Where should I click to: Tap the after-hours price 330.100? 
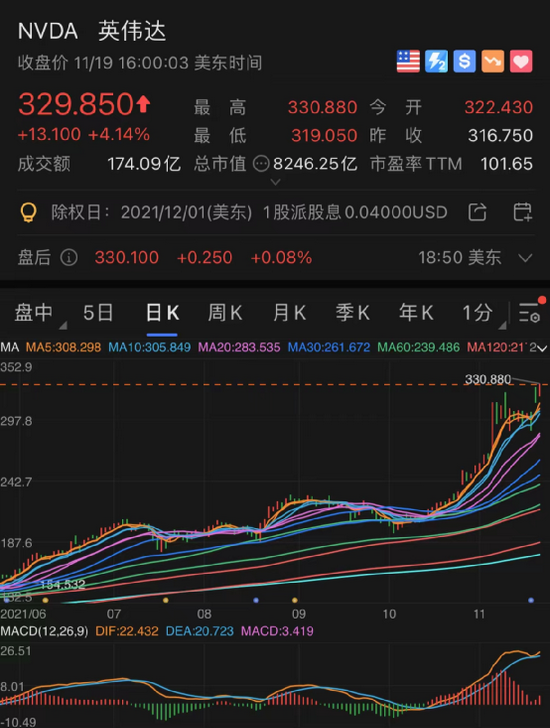[x=127, y=257]
